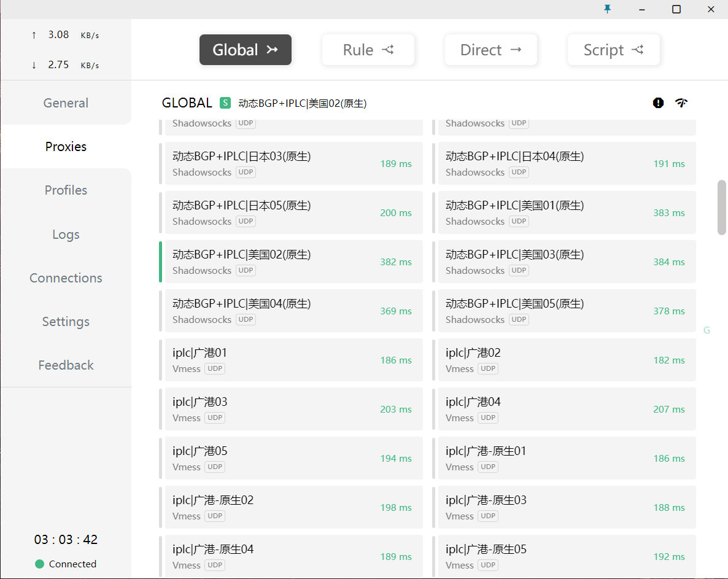Select the iplc|广港02 proxy node
Image resolution: width=728 pixels, height=579 pixels.
pyautogui.click(x=566, y=360)
